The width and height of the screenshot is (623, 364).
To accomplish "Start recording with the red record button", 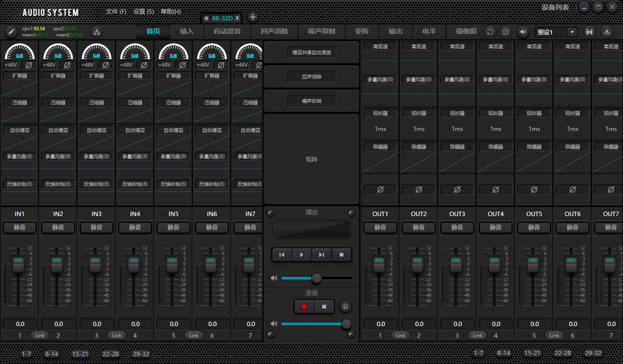I will pos(304,307).
